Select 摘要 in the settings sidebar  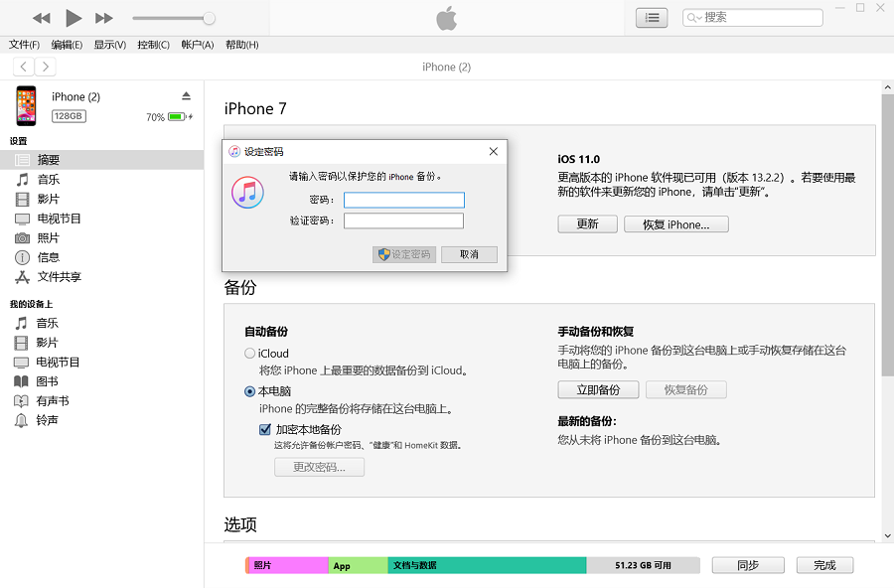101,160
